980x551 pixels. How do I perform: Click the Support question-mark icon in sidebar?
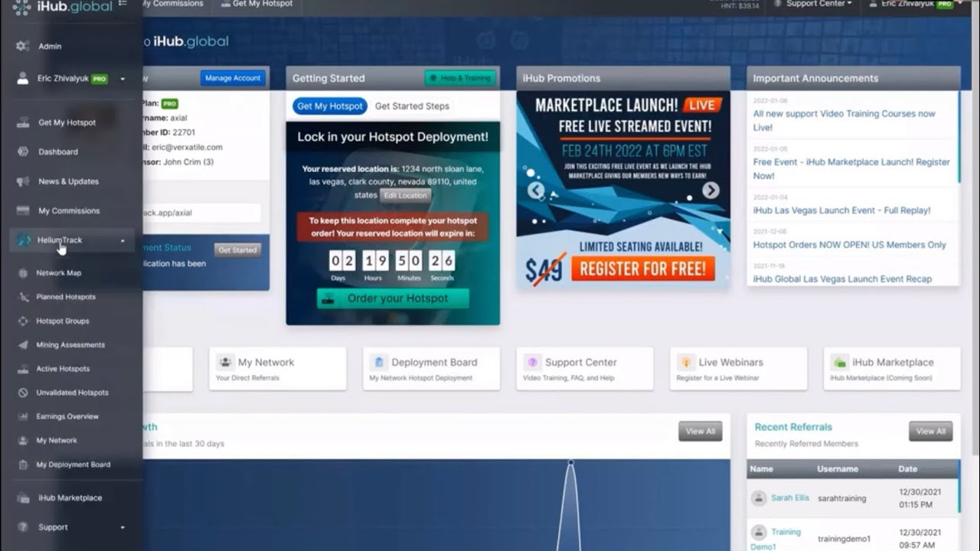tap(23, 527)
